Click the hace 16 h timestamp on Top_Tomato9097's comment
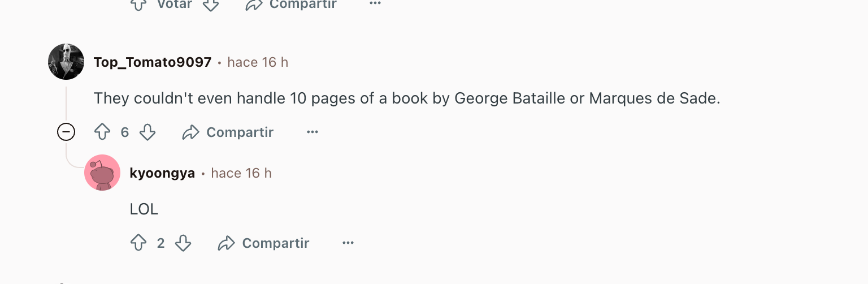 click(258, 62)
